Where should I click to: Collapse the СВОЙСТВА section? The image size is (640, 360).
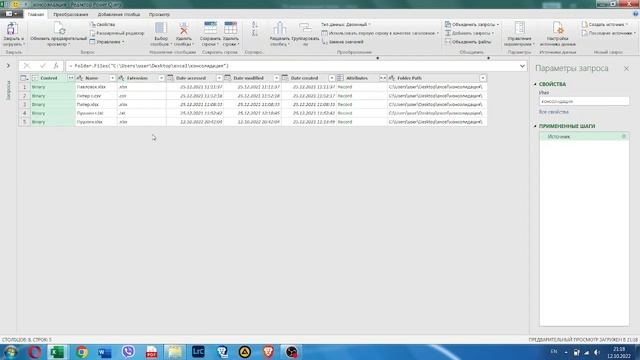click(535, 84)
